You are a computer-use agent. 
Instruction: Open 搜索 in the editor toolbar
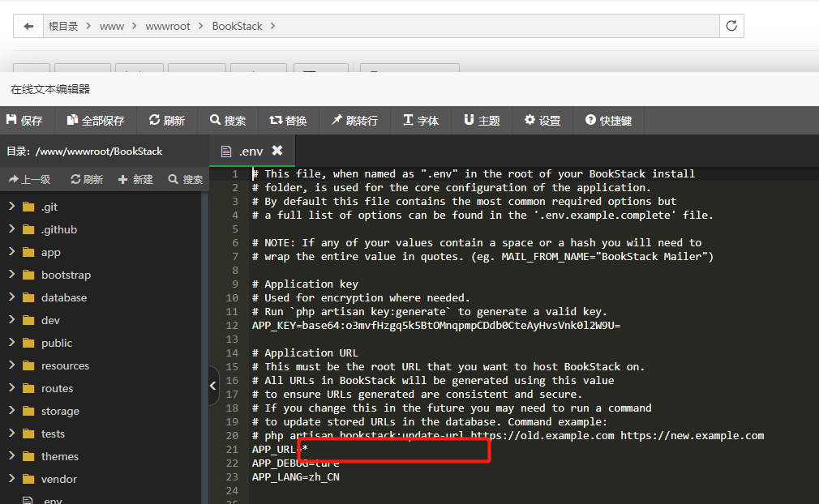pos(228,121)
